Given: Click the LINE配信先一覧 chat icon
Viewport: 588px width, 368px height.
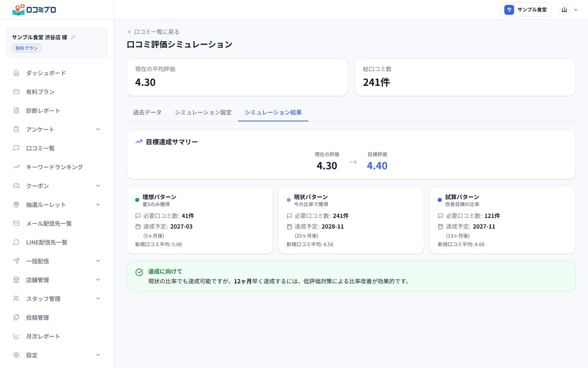Looking at the screenshot, I should [16, 242].
